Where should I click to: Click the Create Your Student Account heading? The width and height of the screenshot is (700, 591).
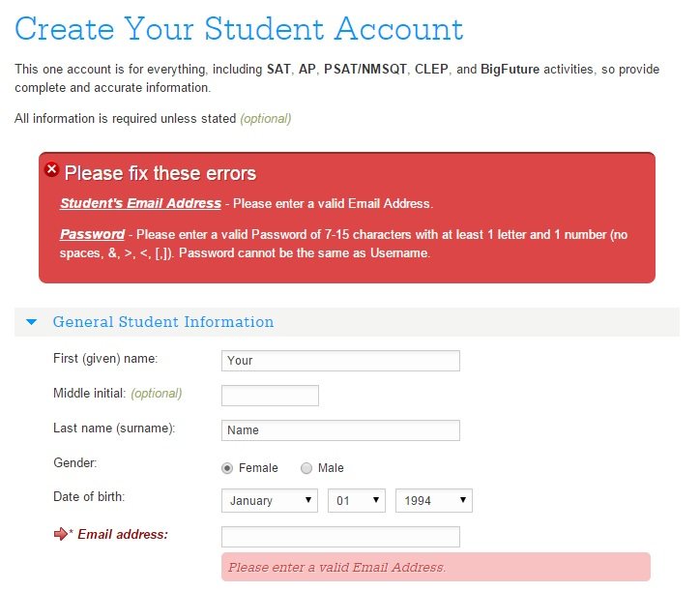(239, 29)
